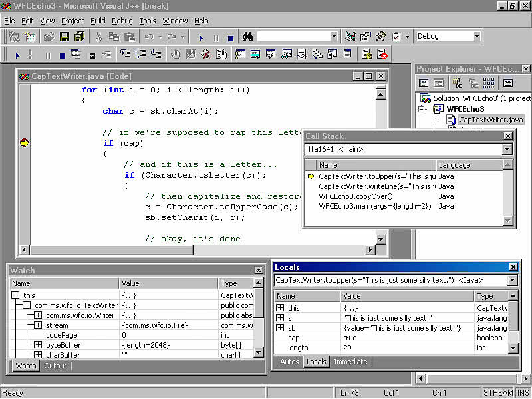
Task: Click the Language column header in Call Stack
Action: pos(469,165)
